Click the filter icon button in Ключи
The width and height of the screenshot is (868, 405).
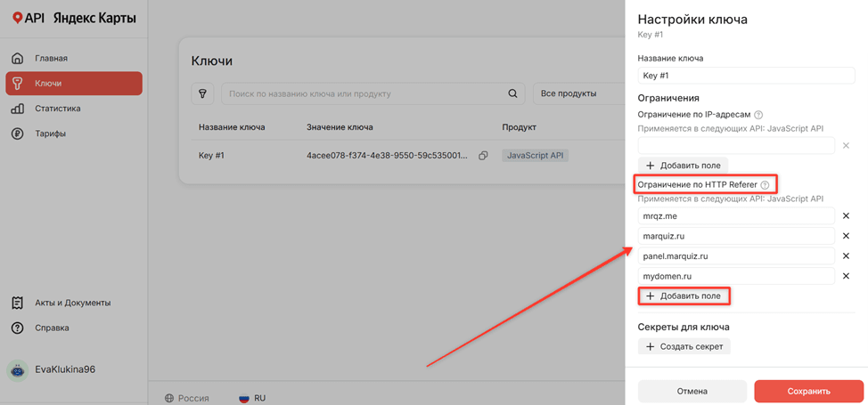coord(202,94)
